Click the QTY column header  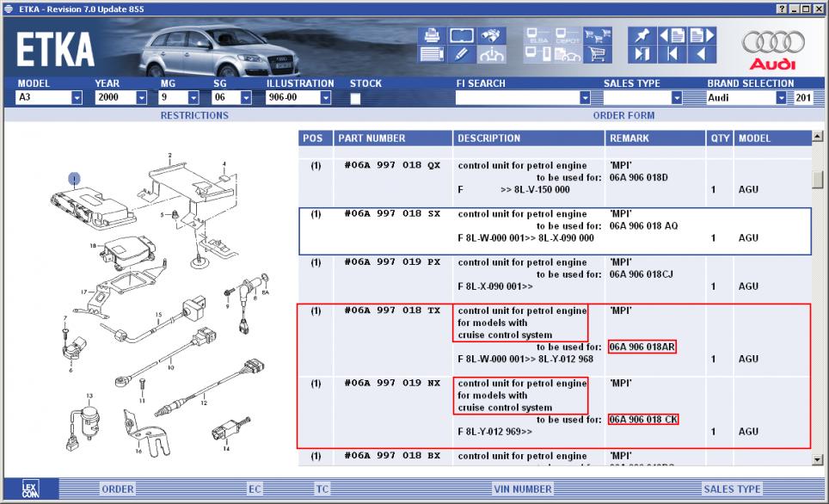(720, 138)
